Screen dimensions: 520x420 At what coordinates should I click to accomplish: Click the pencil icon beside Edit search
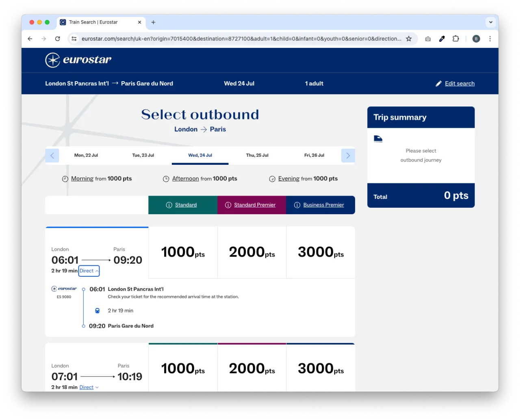[438, 84]
